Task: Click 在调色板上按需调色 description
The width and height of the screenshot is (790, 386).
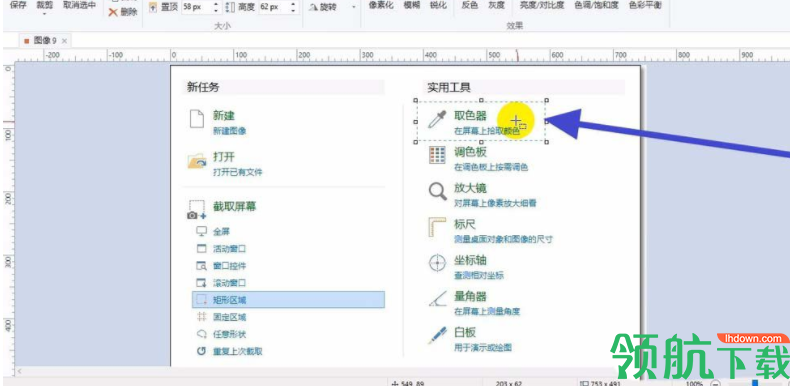Action: coord(491,167)
